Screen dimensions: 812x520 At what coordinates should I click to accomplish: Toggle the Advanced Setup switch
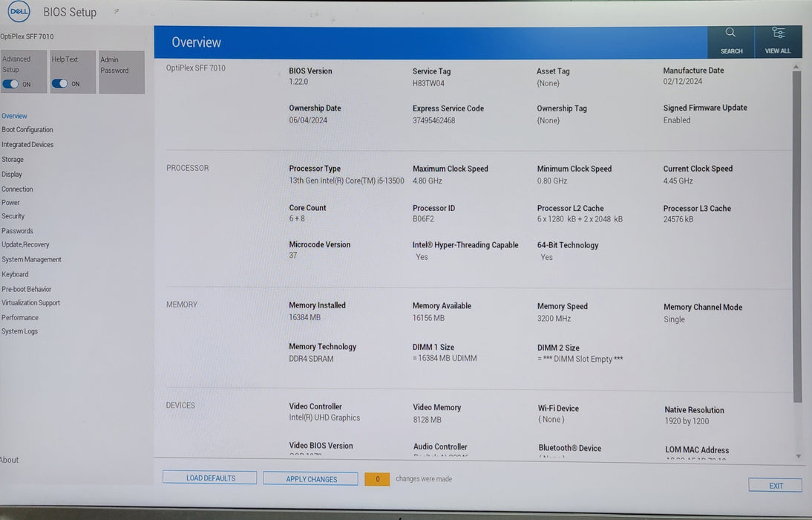10,84
